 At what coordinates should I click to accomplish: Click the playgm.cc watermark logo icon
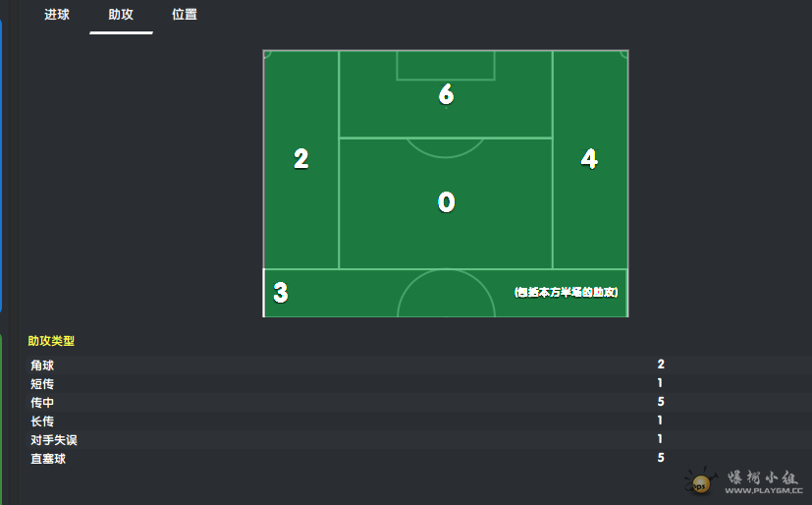[x=701, y=480]
